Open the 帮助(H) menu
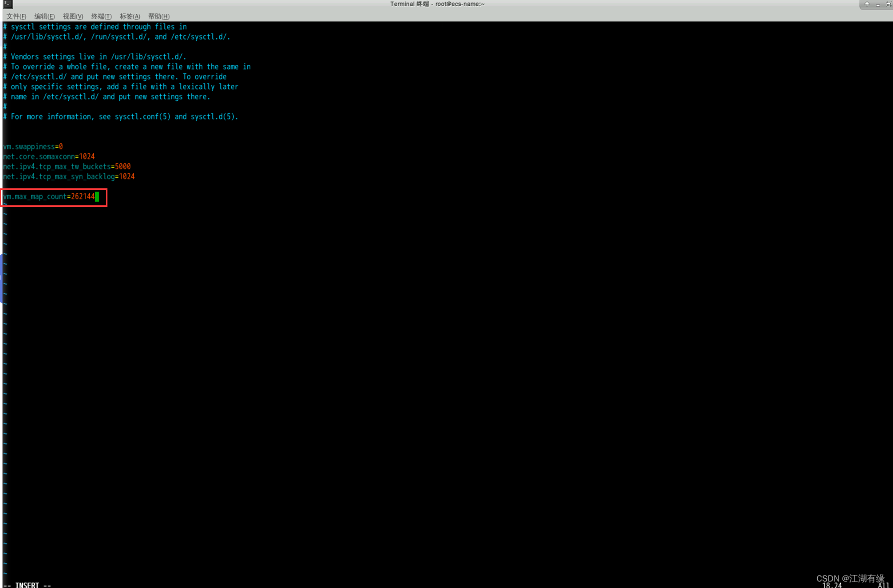 click(159, 16)
